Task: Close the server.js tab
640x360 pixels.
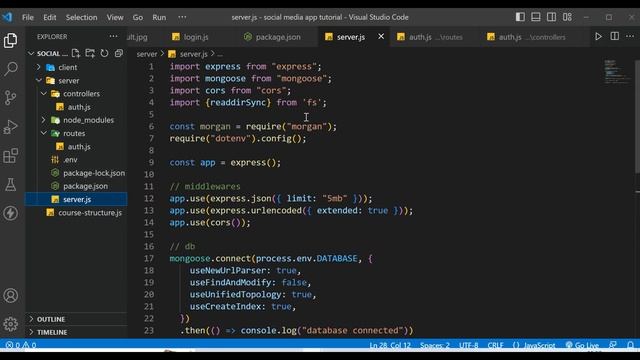Action: click(381, 36)
